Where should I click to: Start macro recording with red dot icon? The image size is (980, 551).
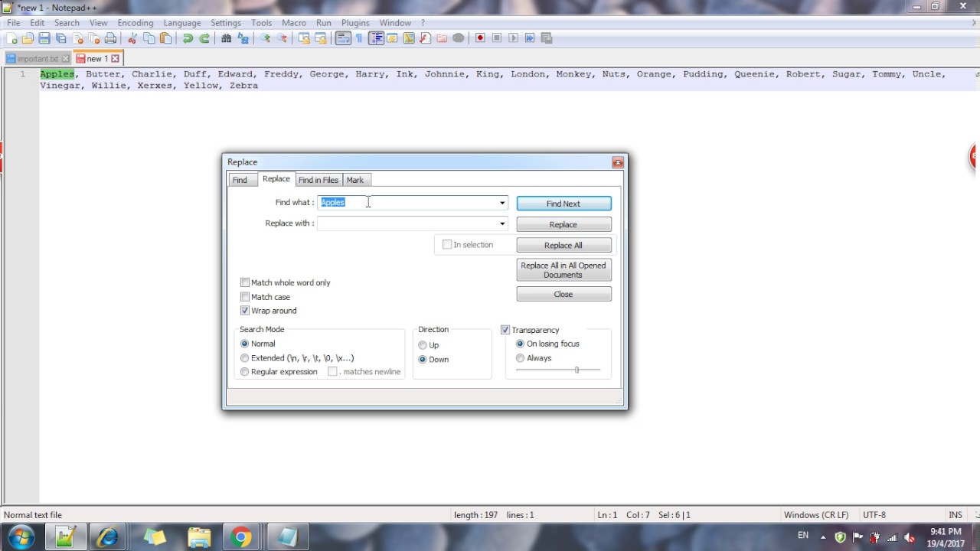(x=480, y=38)
